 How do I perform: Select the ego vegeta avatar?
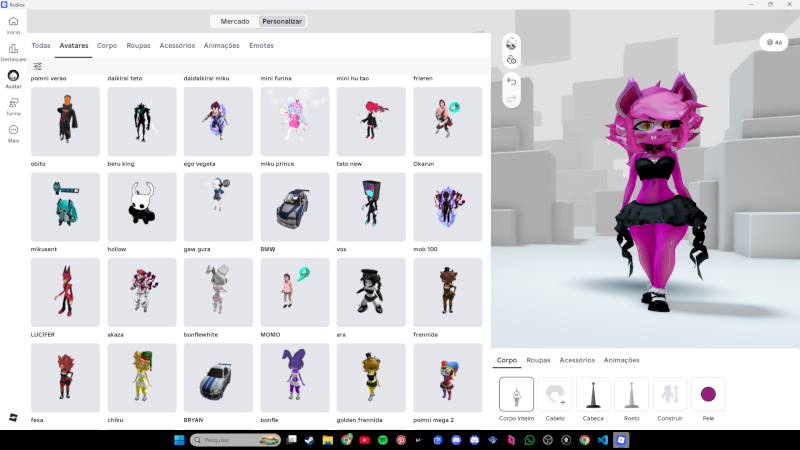coord(218,121)
